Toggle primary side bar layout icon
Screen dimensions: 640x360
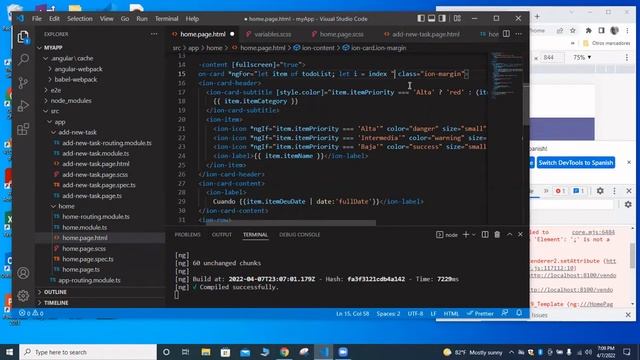[421, 18]
